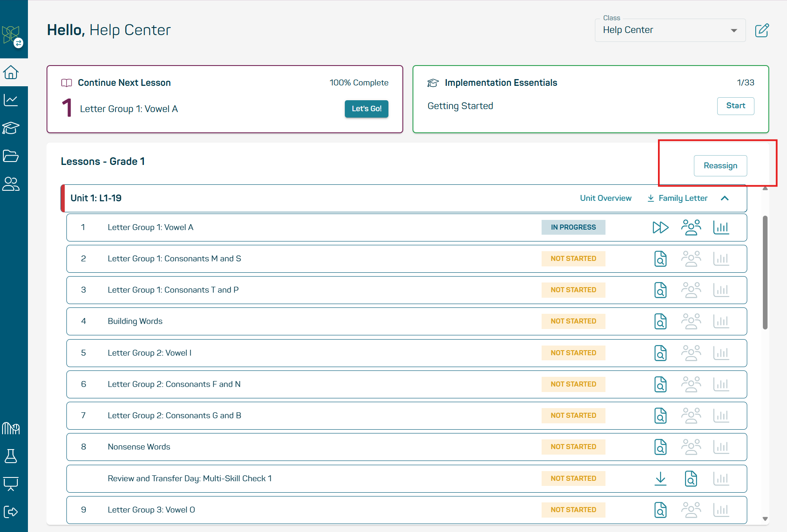Click the fast-forward icon for Vowel A lesson
Image resolution: width=787 pixels, height=532 pixels.
coord(660,228)
